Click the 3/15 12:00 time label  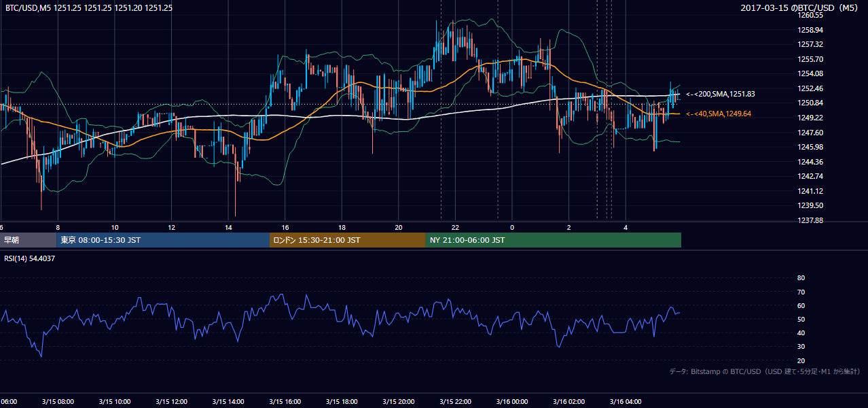[x=171, y=402]
